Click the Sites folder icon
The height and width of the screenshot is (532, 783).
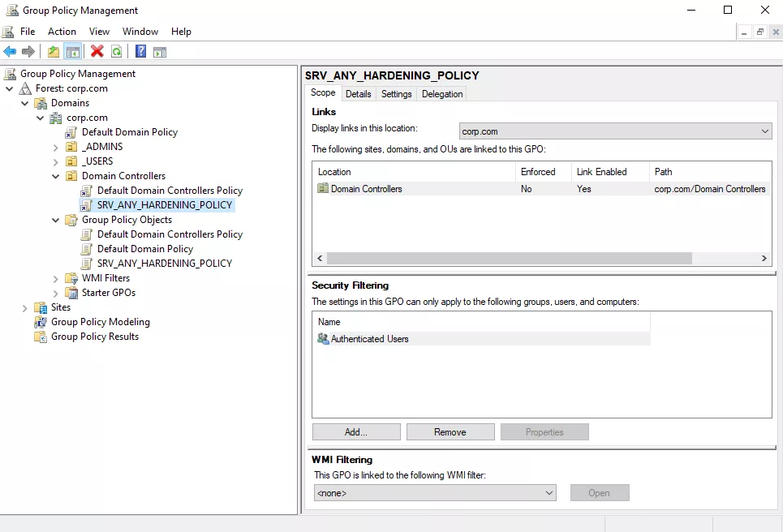41,307
